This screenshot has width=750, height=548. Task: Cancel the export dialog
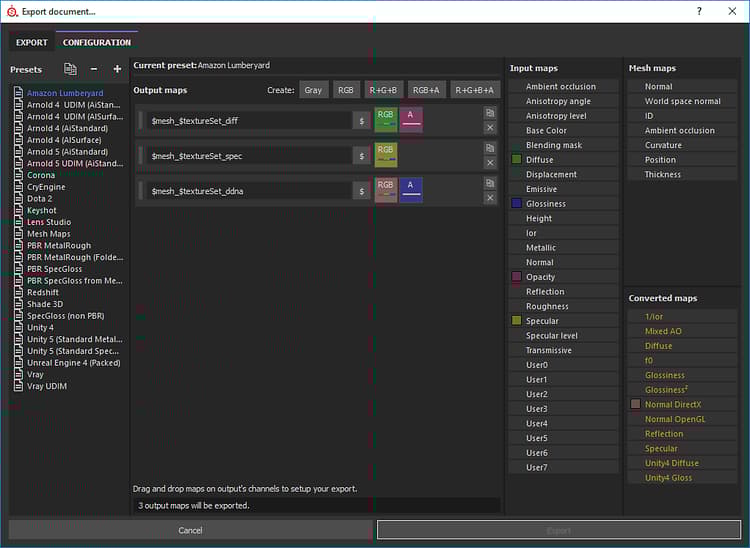[190, 530]
